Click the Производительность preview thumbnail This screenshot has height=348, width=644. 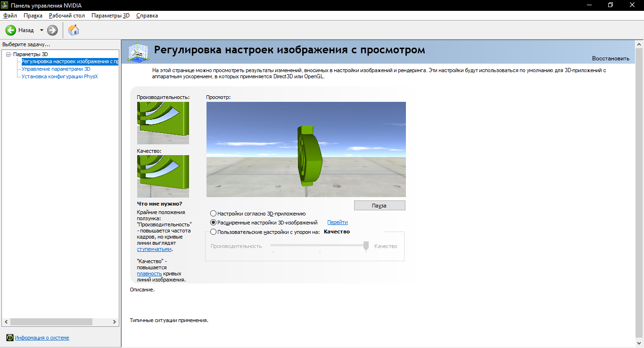point(163,123)
